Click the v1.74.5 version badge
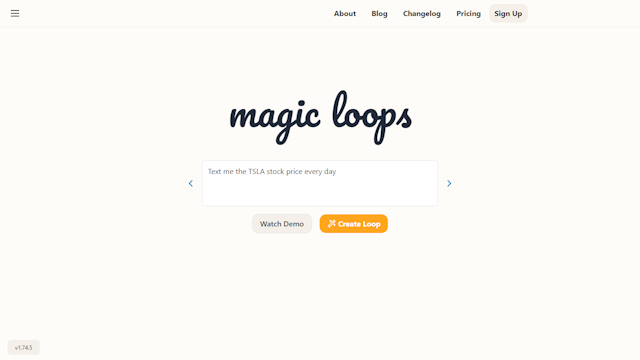The height and width of the screenshot is (360, 640). (24, 347)
